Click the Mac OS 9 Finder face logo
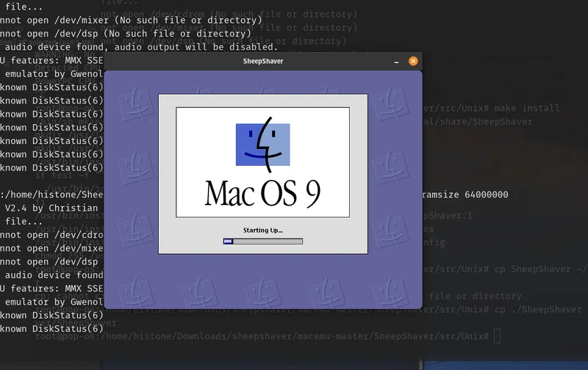 pos(263,144)
